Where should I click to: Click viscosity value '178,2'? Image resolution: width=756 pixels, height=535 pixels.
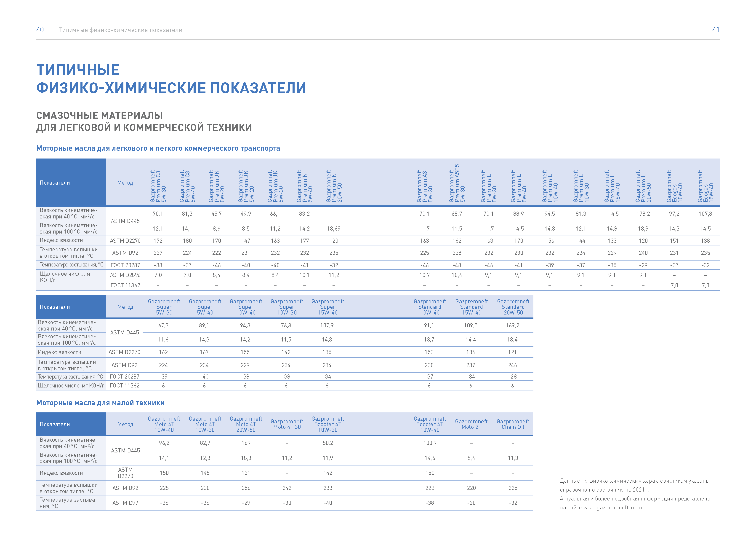click(643, 214)
